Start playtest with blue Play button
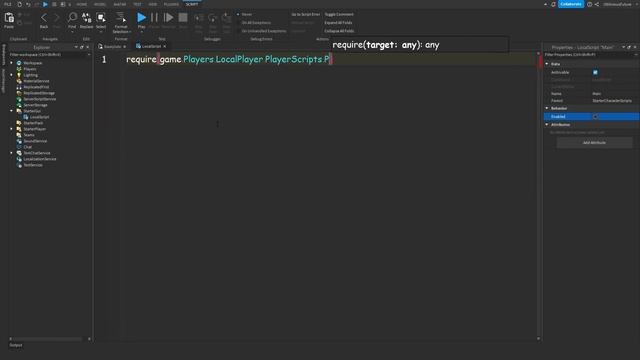 141,18
